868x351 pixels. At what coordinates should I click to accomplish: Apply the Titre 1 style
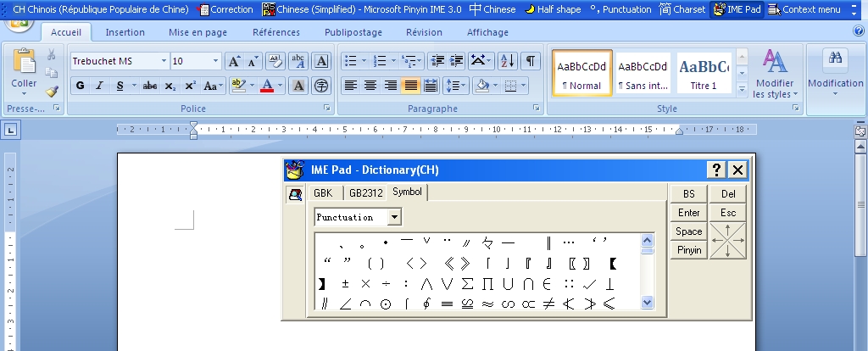click(x=703, y=73)
